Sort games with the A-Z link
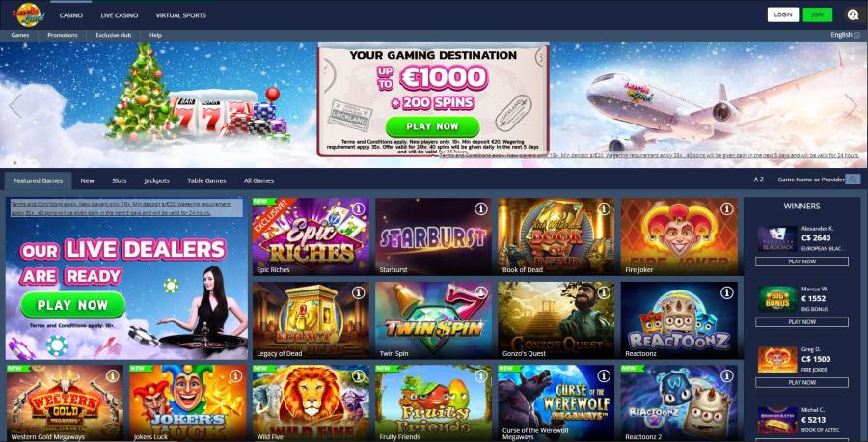This screenshot has height=442, width=868. (758, 180)
